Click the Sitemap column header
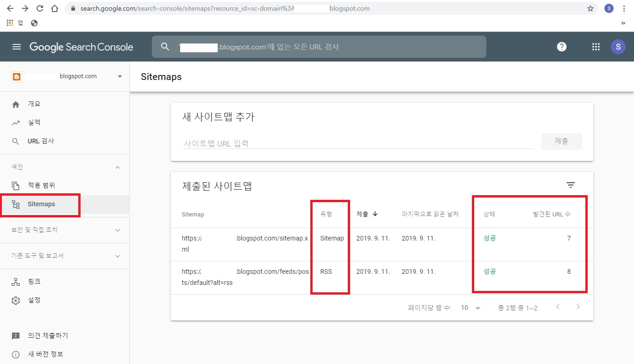The height and width of the screenshot is (364, 634). tap(193, 215)
